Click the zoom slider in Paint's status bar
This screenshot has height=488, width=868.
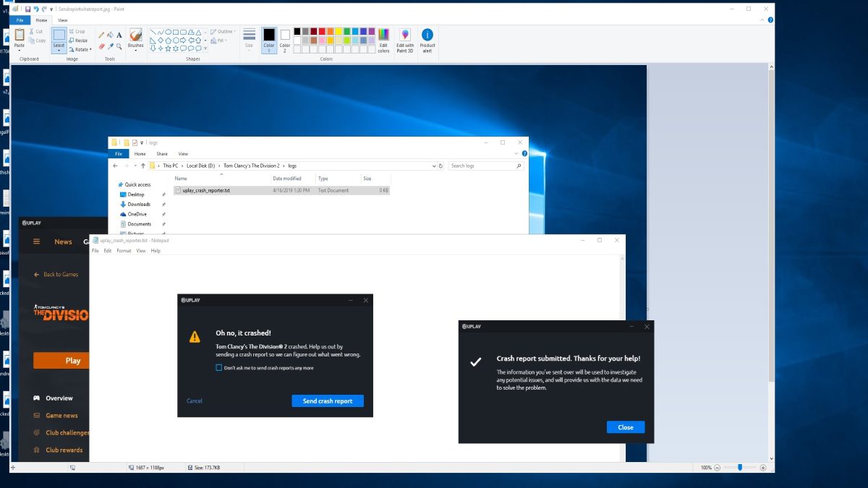coord(740,468)
